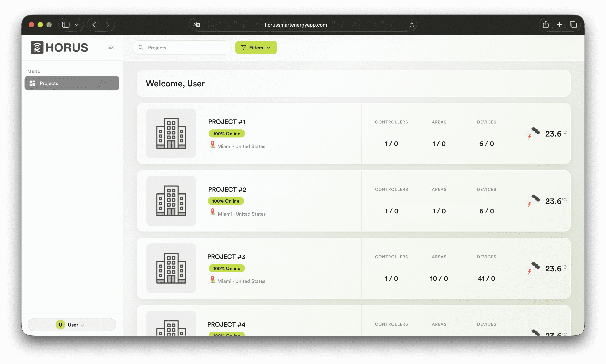Open PROJECT #1 building thumbnail
606x364 pixels.
click(x=171, y=133)
